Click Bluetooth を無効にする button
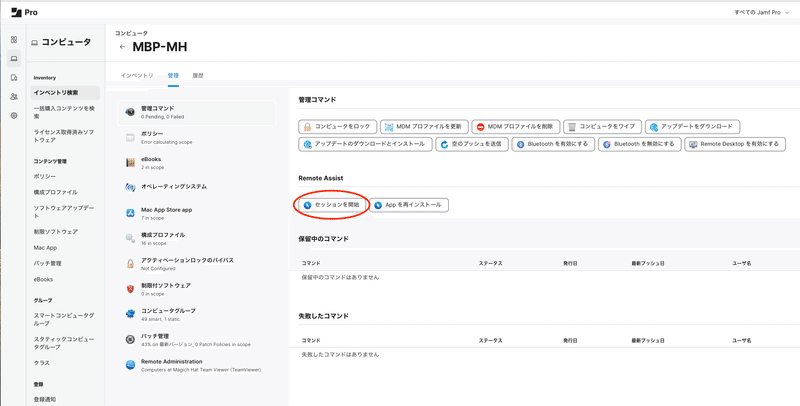The width and height of the screenshot is (800, 406). pos(639,144)
